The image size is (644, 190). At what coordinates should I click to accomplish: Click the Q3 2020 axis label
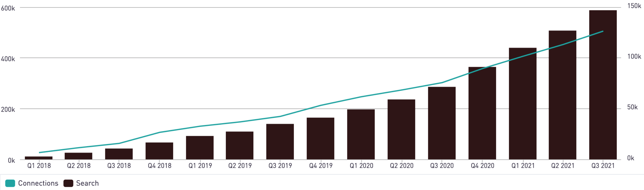[x=442, y=166]
